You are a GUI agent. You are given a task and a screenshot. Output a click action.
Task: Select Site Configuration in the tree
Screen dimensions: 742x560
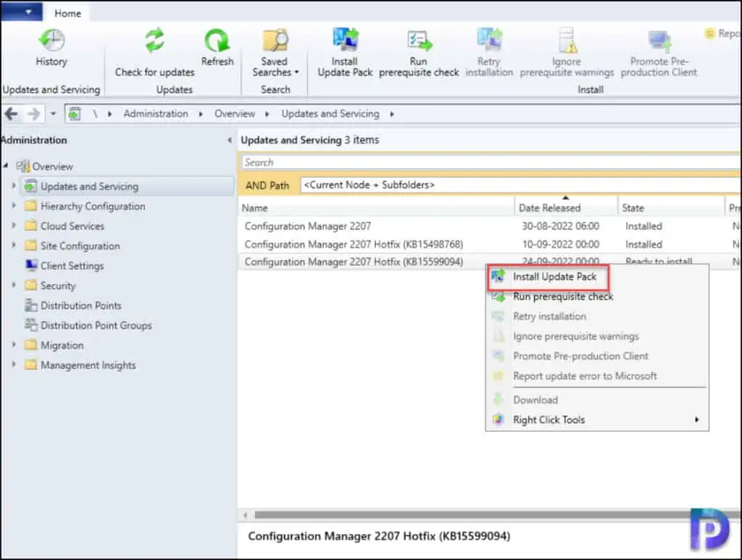tap(80, 246)
